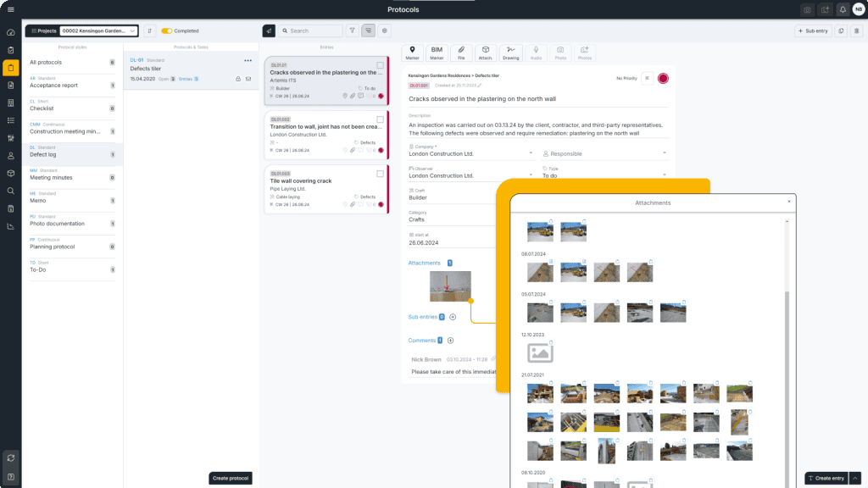Viewport: 868px width, 488px height.
Task: Select the Marker tool in the entry toolbar
Action: pyautogui.click(x=412, y=53)
